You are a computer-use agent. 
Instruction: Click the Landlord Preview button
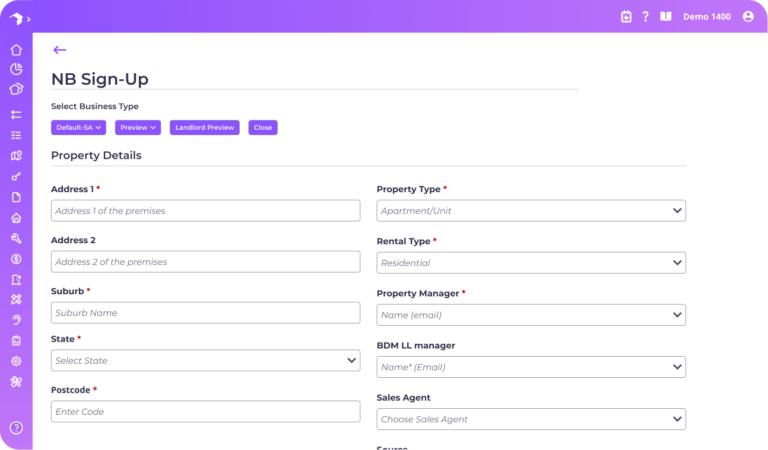pyautogui.click(x=204, y=128)
